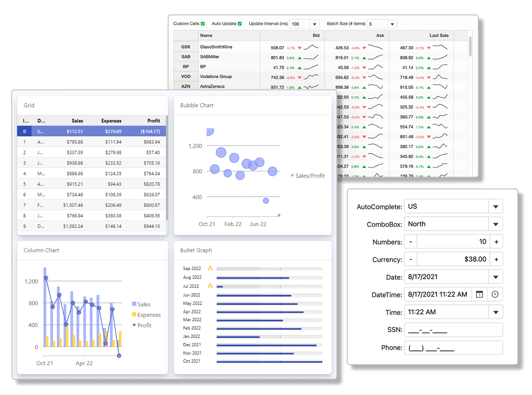Image resolution: width=532 pixels, height=395 pixels.
Task: Disable the Auto Update checkbox
Action: coord(240,24)
